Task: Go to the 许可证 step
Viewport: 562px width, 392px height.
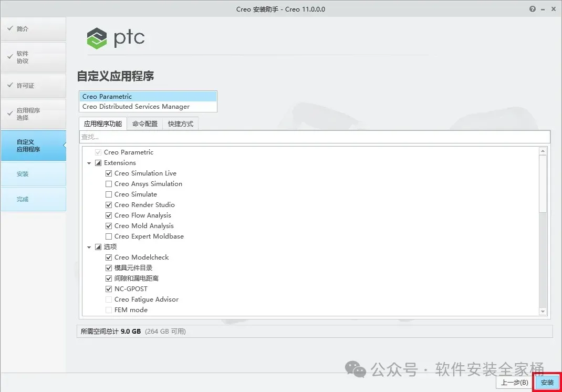Action: [33, 86]
